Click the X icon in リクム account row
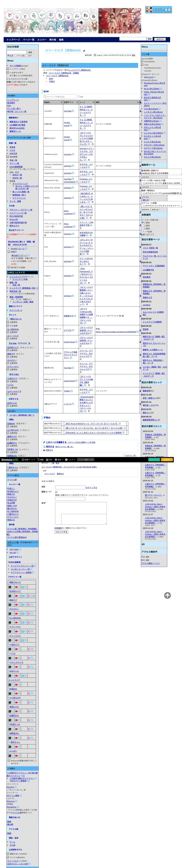 [x=10, y=658]
